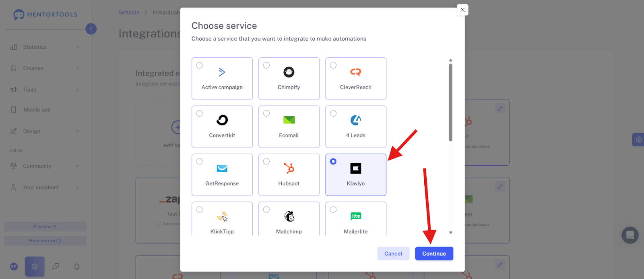This screenshot has width=644, height=279.
Task: Select the Hubspot radio button
Action: tap(266, 161)
